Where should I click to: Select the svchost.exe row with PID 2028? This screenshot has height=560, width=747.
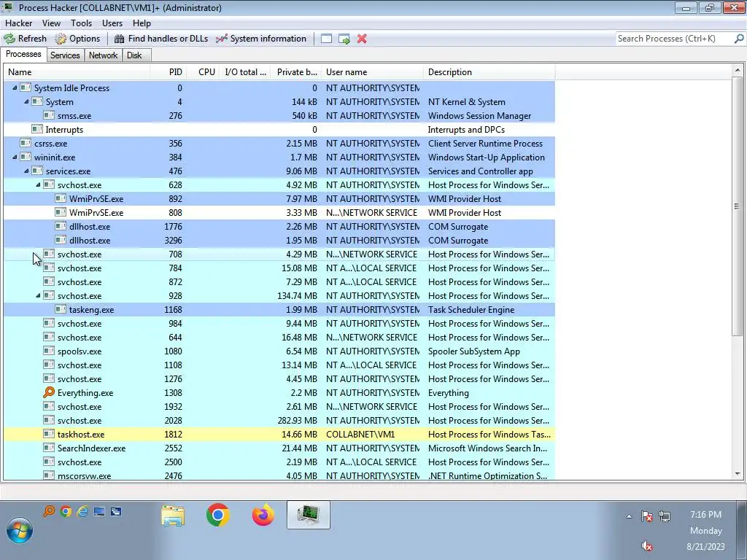(279, 420)
